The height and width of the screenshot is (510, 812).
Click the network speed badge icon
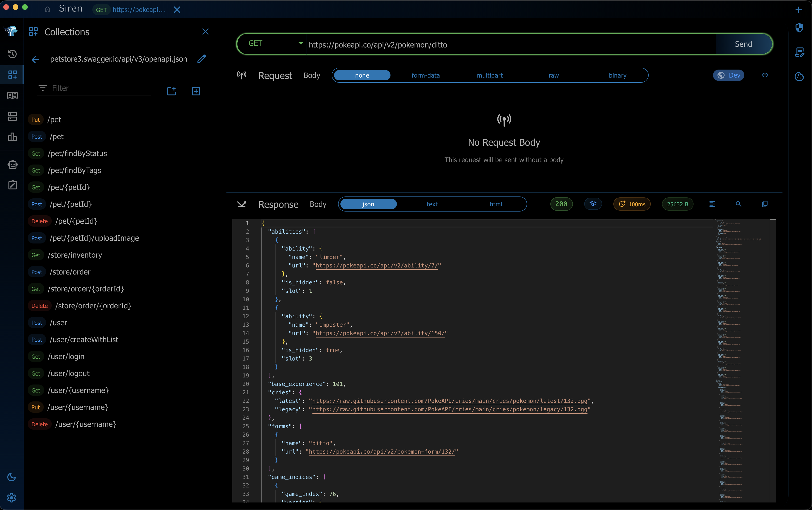593,204
